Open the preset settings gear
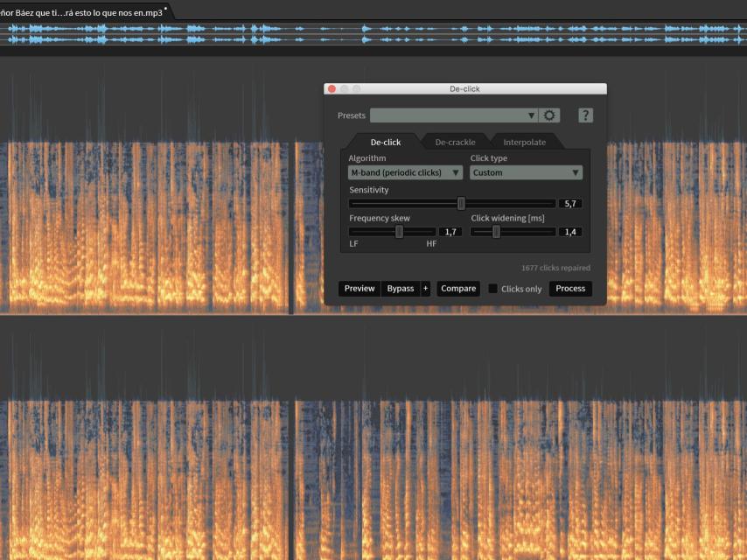 tap(550, 115)
